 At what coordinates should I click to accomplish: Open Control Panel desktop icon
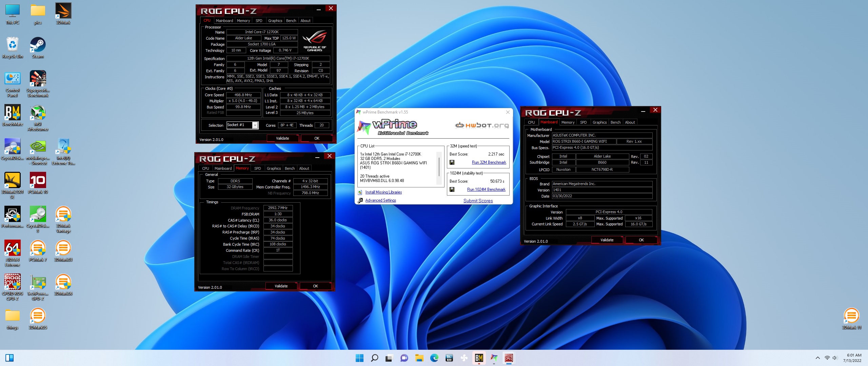point(13,84)
